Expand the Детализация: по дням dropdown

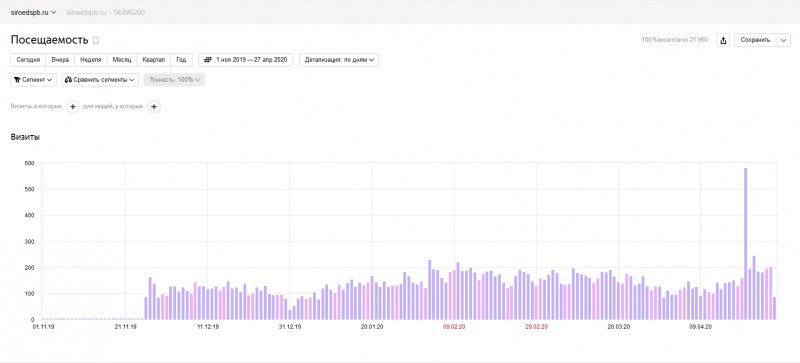[x=339, y=60]
